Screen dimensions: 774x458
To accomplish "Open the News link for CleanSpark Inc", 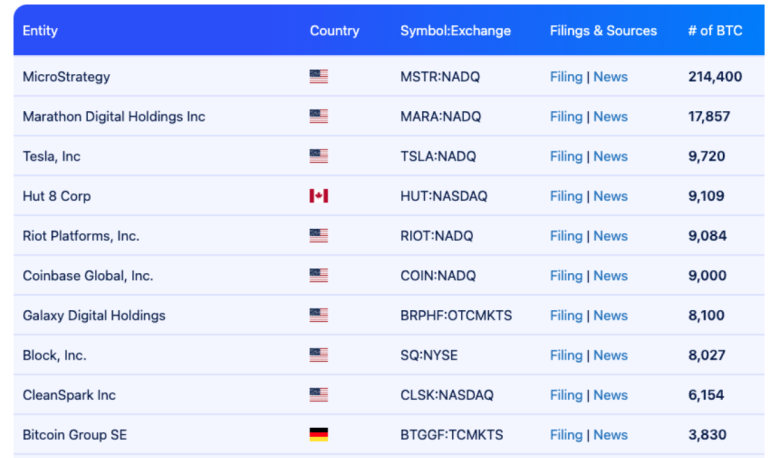I will pos(611,395).
